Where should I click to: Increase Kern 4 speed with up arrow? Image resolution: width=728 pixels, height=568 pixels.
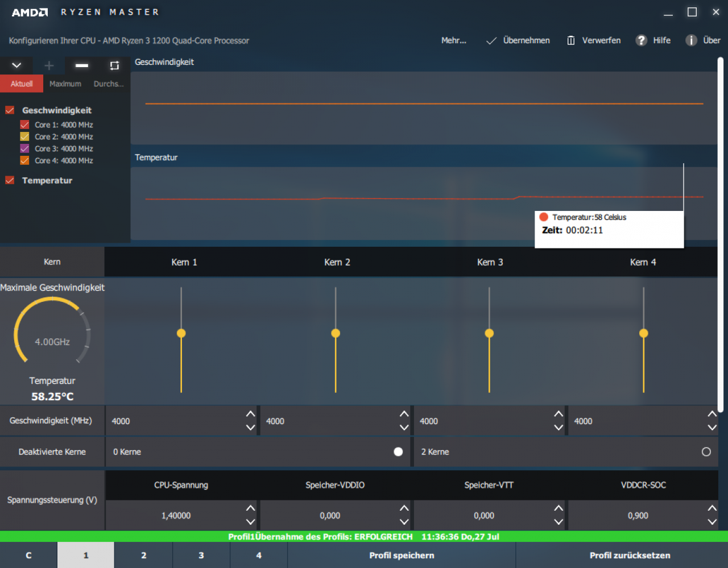712,414
